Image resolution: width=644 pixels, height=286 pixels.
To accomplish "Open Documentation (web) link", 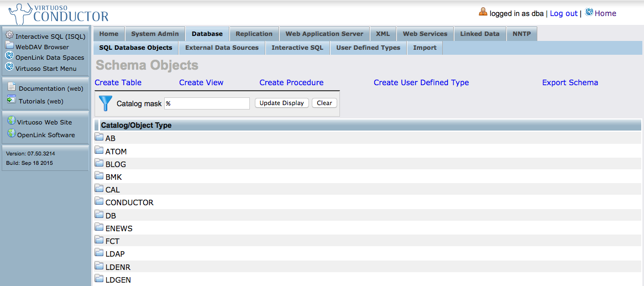I will tap(51, 89).
